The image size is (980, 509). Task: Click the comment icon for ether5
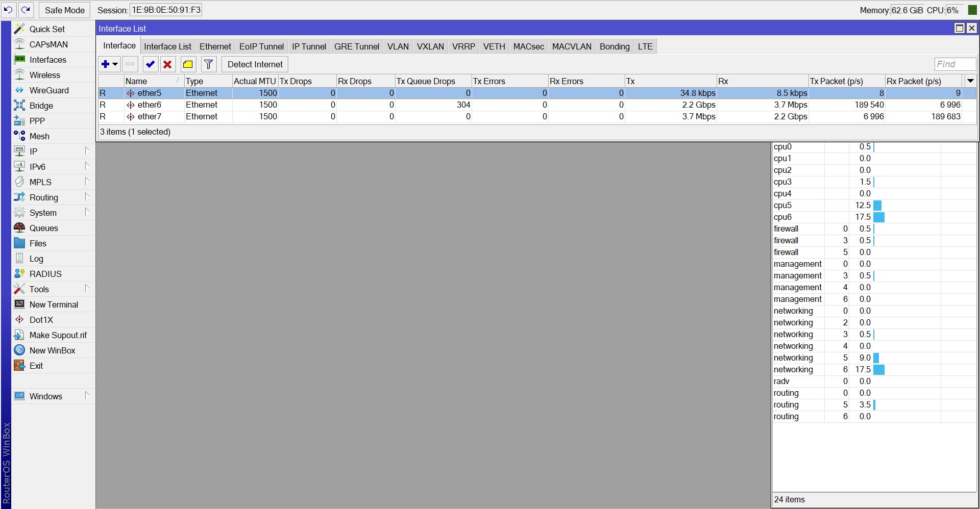click(187, 64)
